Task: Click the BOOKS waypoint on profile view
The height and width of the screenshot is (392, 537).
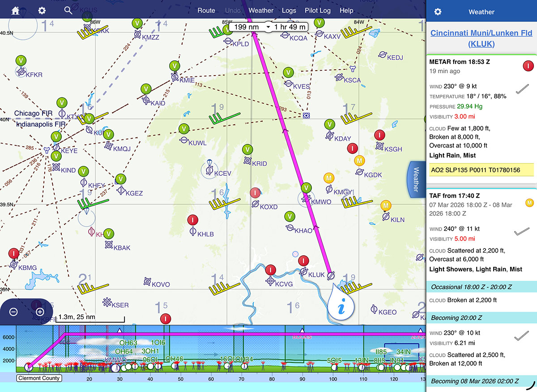Action: click(302, 336)
